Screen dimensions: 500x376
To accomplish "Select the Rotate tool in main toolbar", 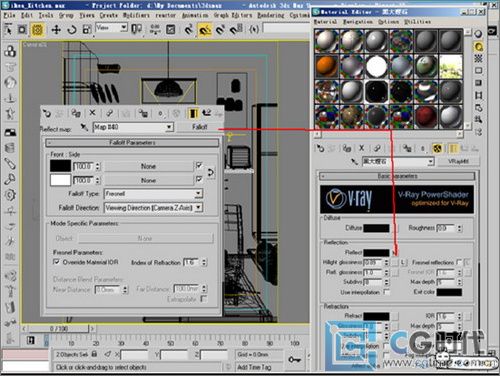I will point(71,30).
